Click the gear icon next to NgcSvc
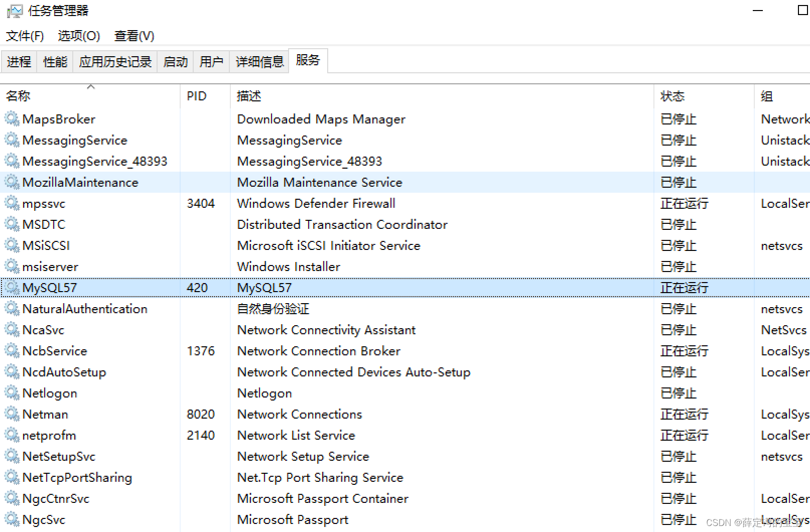The height and width of the screenshot is (532, 810). (x=12, y=519)
